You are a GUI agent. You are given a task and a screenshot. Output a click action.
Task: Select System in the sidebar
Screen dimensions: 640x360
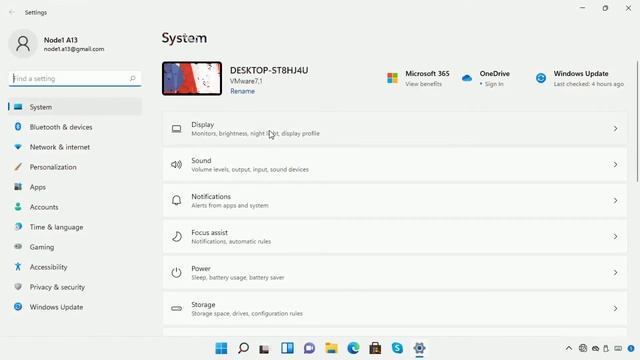pyautogui.click(x=75, y=107)
